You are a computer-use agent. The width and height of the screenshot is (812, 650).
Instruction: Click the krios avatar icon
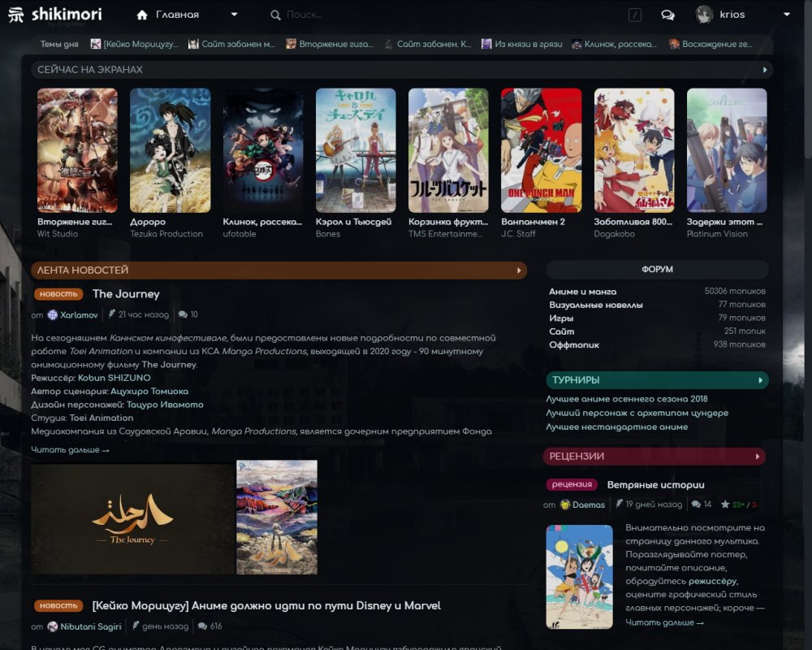pyautogui.click(x=704, y=15)
